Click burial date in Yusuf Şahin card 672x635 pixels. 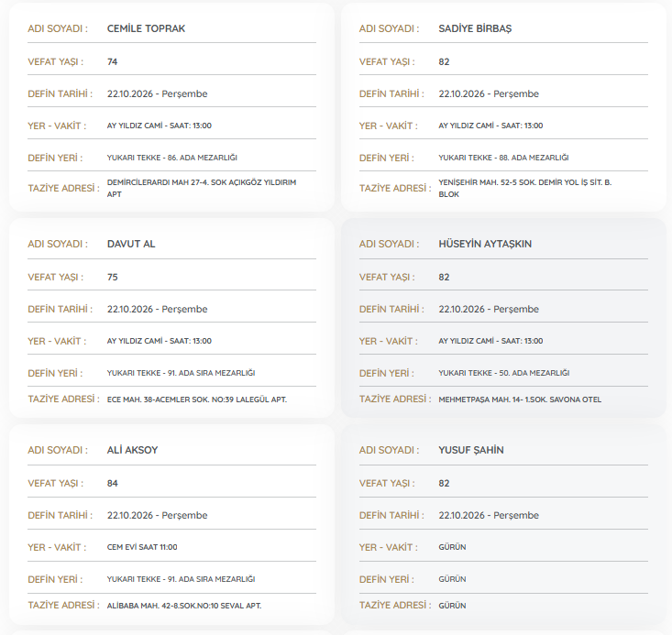coord(489,516)
